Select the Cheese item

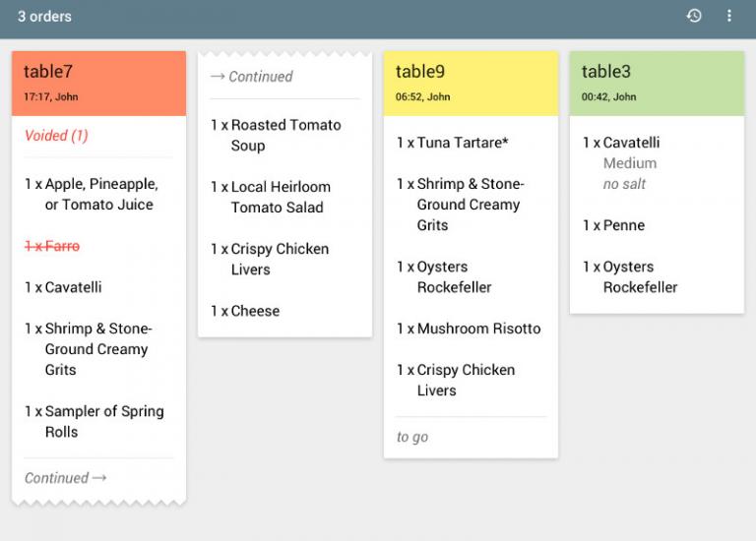pos(245,311)
